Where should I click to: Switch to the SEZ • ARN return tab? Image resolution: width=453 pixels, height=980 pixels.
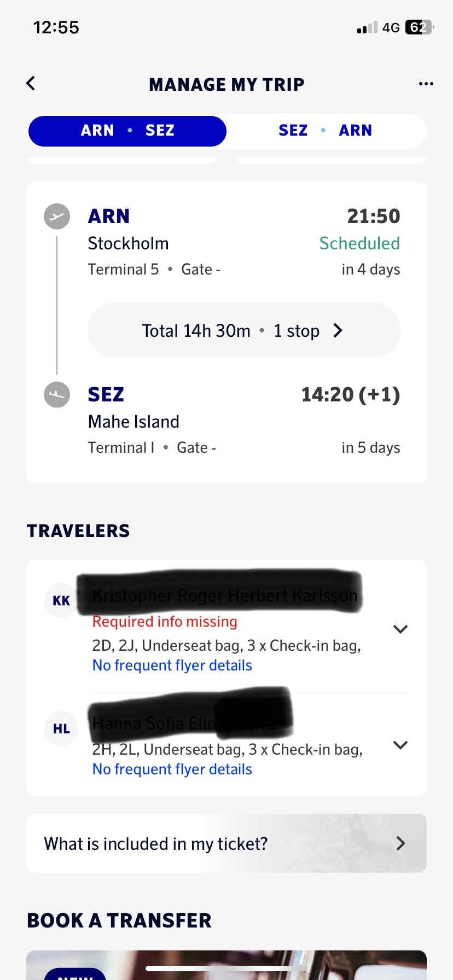click(326, 131)
